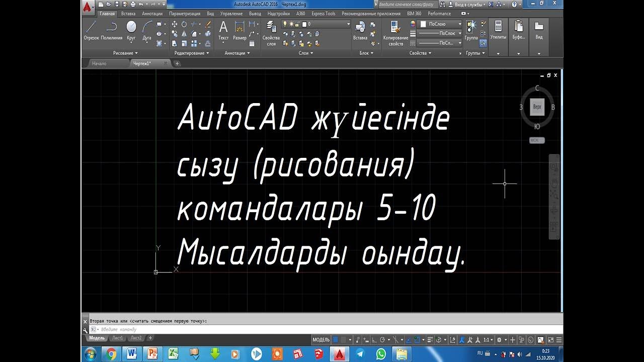Add a new layout with plus button
This screenshot has width=644, height=362.
150,338
